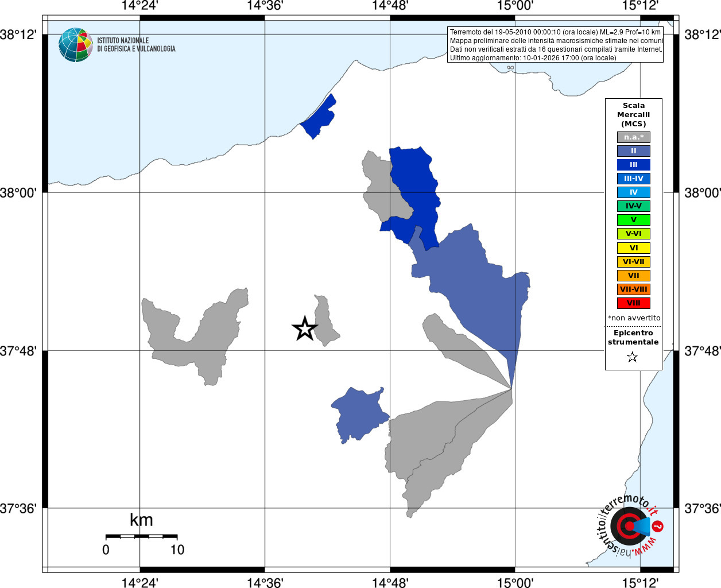
Task: Click the haisentitoilterremoto.it target logo
Action: tap(630, 525)
